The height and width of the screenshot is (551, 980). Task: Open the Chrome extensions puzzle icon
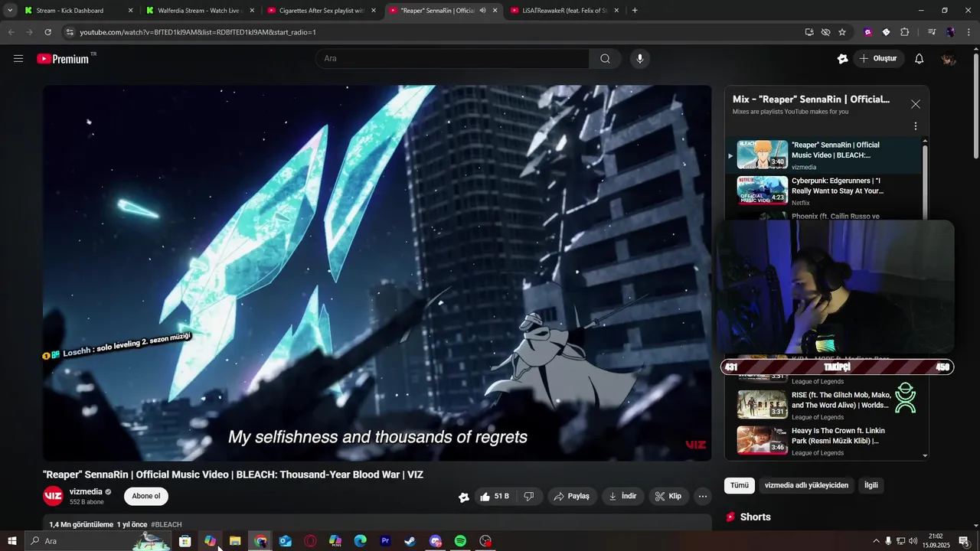904,32
